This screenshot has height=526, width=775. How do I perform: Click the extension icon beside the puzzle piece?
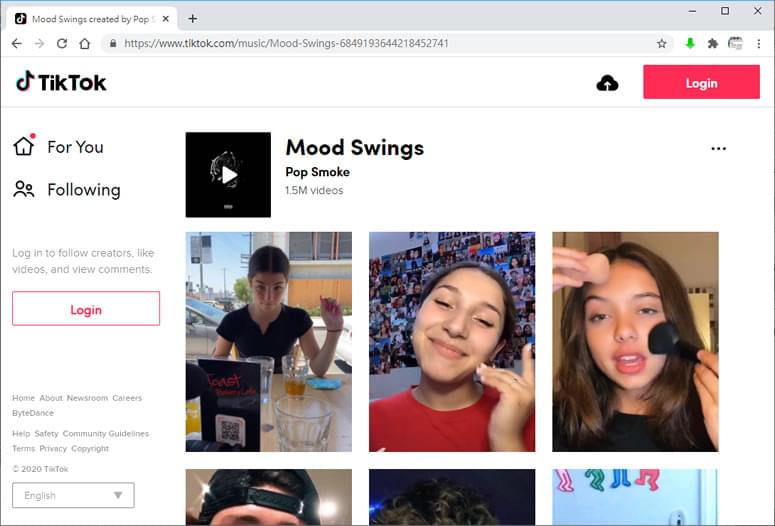[x=735, y=44]
